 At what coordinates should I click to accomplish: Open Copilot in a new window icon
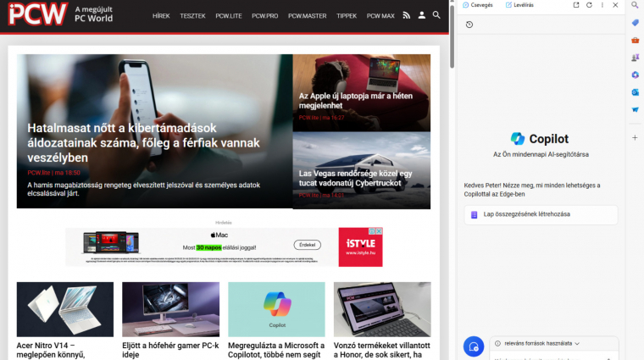[576, 5]
